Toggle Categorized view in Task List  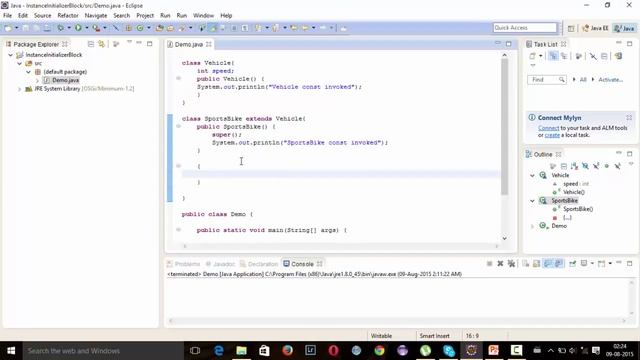[553, 56]
